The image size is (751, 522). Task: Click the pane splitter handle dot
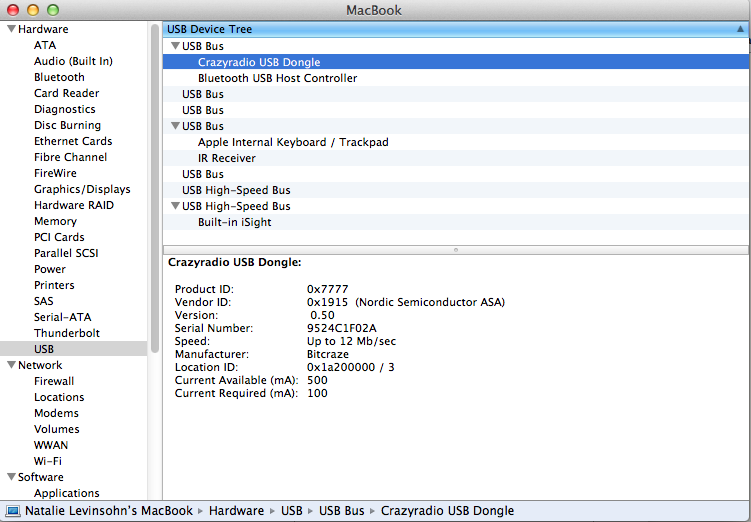pos(455,250)
